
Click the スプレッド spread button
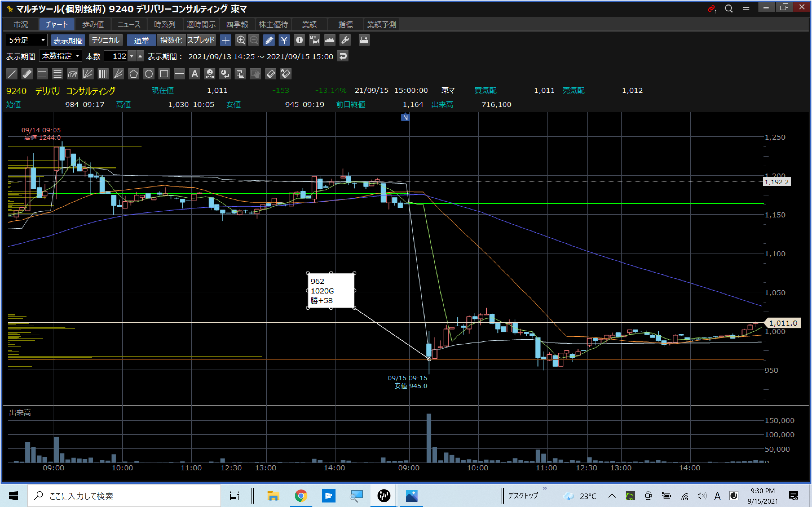[201, 40]
